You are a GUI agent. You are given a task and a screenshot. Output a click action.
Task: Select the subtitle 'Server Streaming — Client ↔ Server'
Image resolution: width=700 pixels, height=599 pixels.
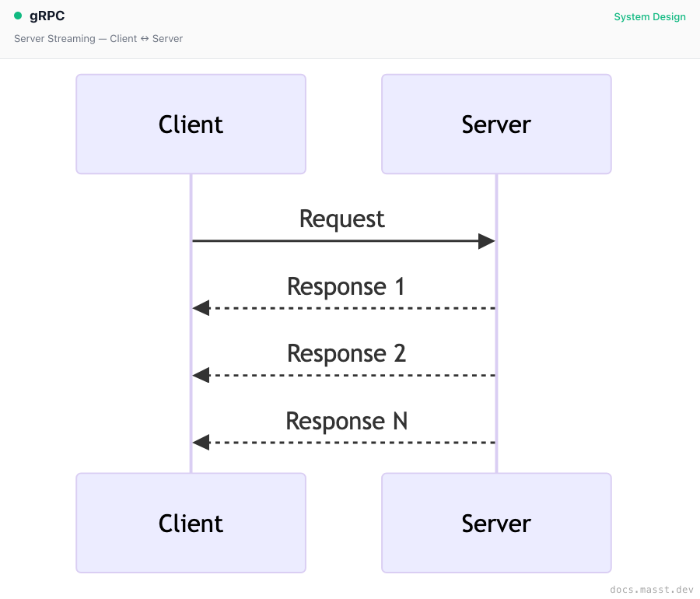point(98,39)
